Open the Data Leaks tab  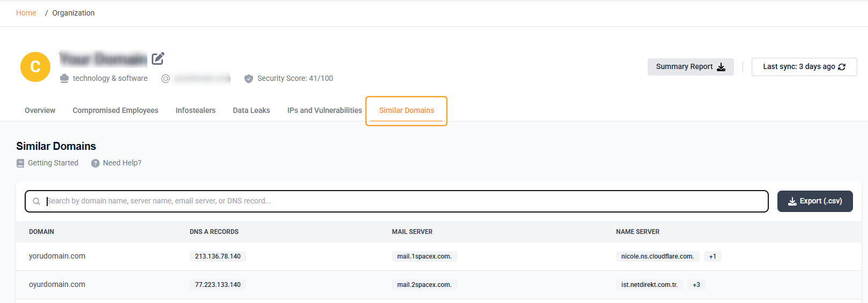point(251,110)
